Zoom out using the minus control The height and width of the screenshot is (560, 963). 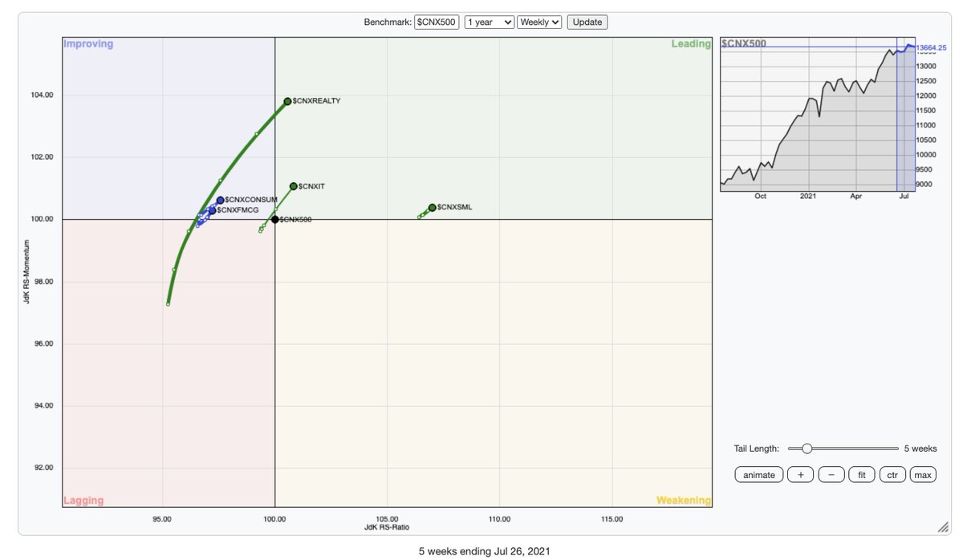pos(830,474)
